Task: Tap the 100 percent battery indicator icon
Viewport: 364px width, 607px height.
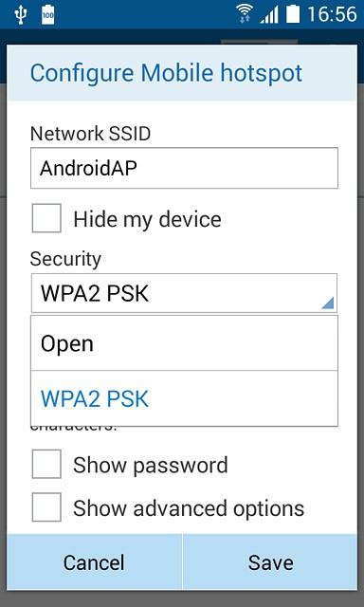Action: [48, 15]
